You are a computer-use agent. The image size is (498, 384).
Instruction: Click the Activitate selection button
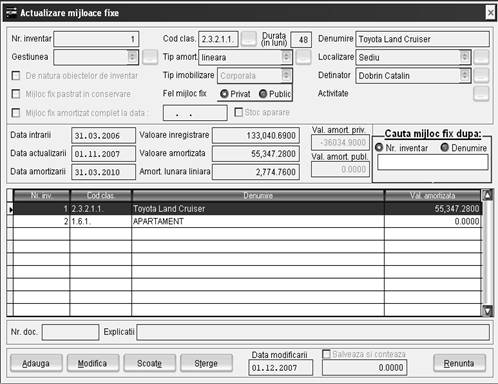click(x=481, y=94)
